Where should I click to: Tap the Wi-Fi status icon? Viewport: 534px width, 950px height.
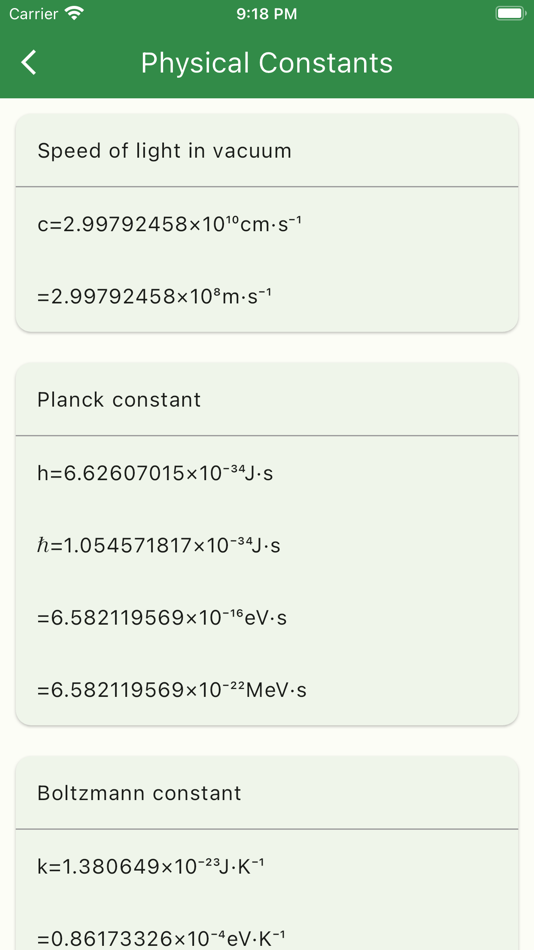(x=74, y=13)
